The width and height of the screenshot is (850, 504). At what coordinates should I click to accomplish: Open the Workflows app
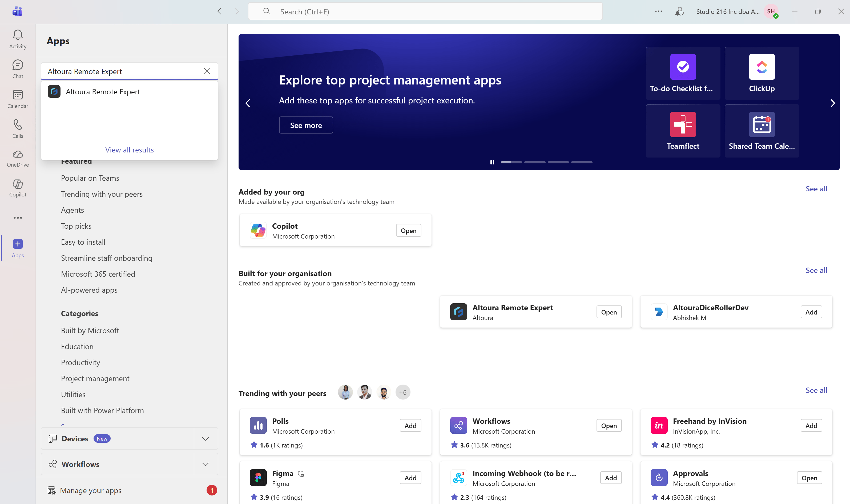[609, 426]
